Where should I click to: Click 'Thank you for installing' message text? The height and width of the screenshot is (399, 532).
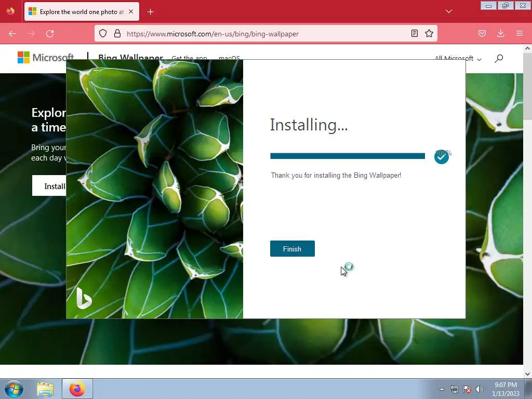click(x=336, y=176)
